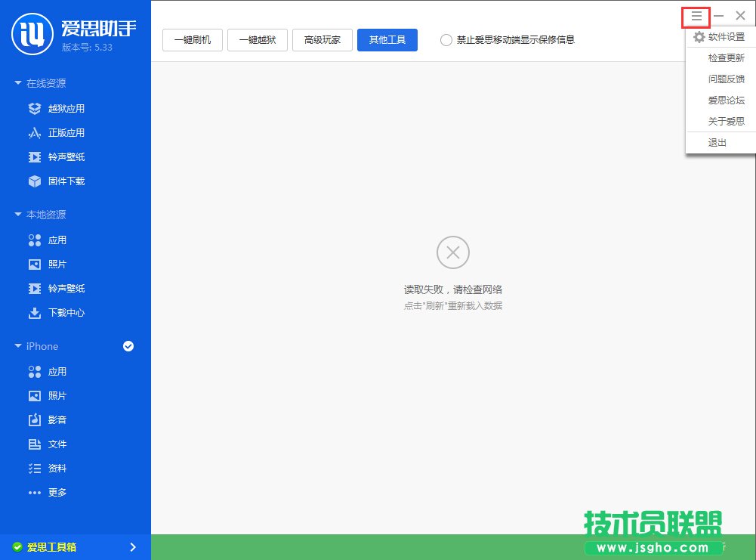
Task: Click 退出 to exit the application
Action: [717, 142]
